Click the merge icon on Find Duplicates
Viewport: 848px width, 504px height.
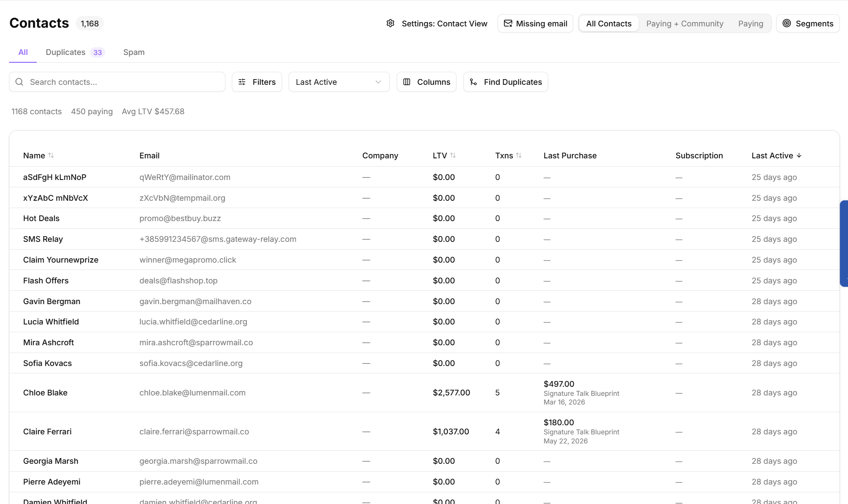(x=473, y=82)
